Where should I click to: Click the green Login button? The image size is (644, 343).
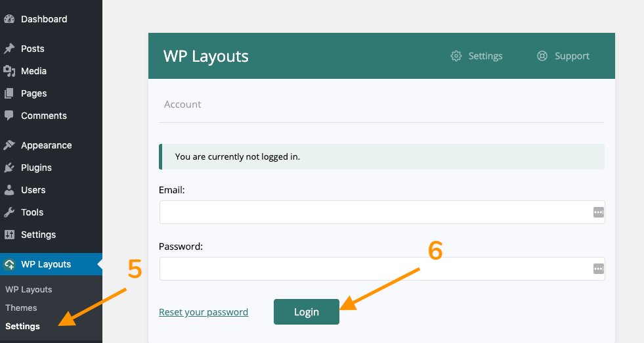[307, 311]
